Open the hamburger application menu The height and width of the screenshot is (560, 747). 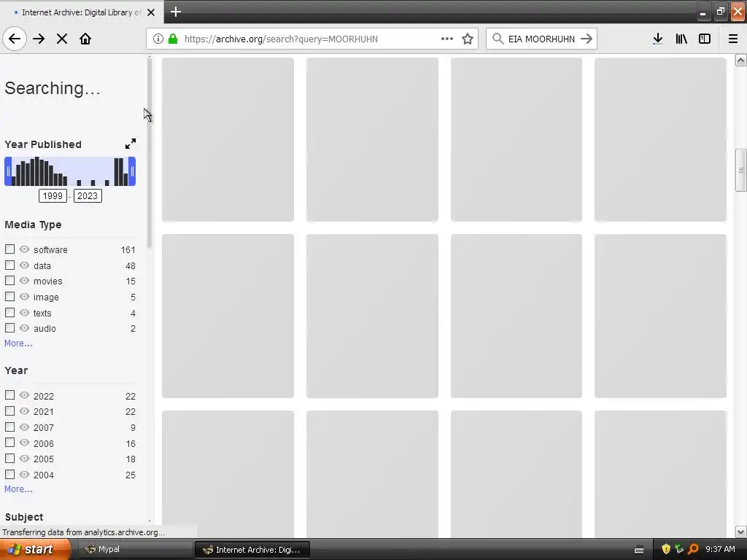[733, 39]
